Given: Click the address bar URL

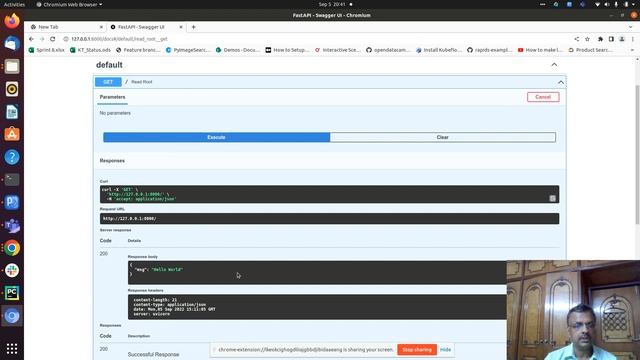Looking at the screenshot, I should click(x=119, y=39).
